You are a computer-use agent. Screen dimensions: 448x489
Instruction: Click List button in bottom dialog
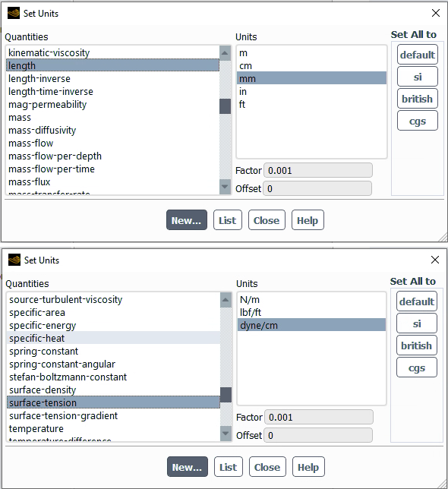pos(229,467)
